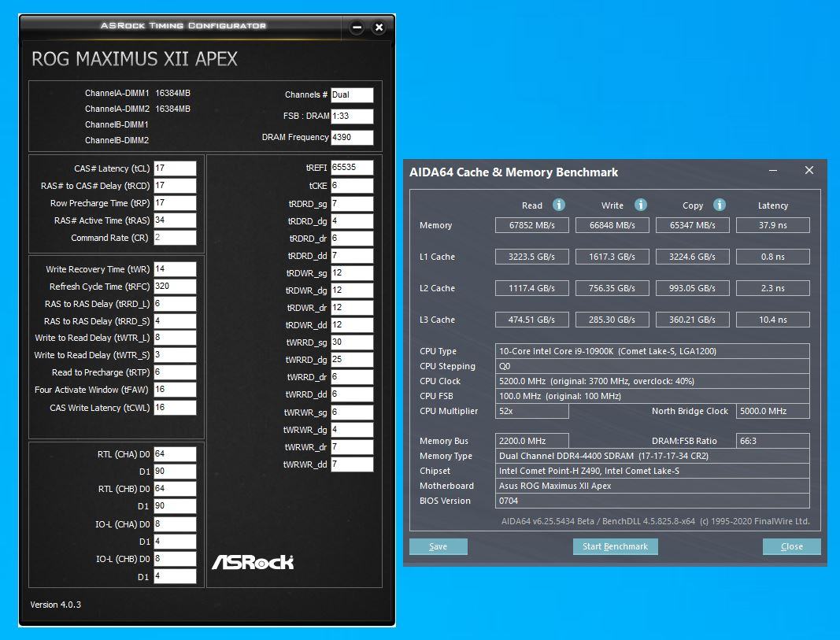Click the CPU Clock 5200.0 MHz value

pos(653,381)
